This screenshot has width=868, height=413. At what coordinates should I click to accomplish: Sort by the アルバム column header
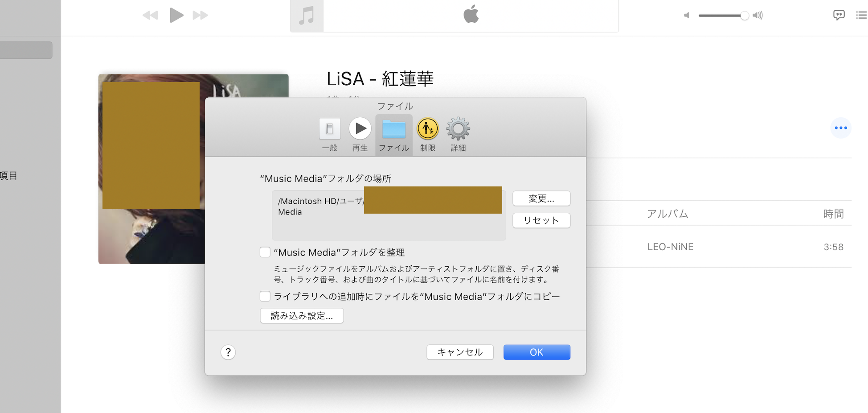667,214
